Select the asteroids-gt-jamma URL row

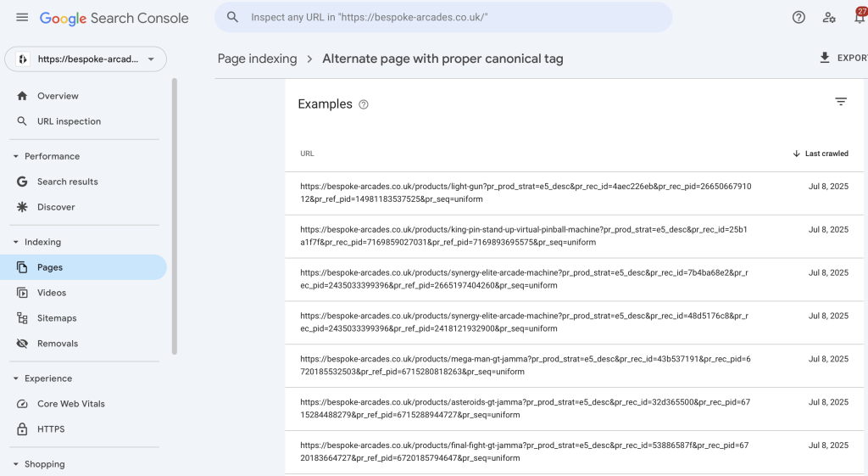tap(574, 408)
